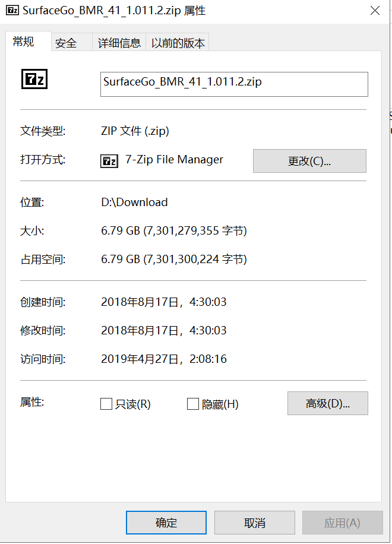Click the 修改时间 label
Image resolution: width=392 pixels, height=544 pixels.
coord(43,330)
